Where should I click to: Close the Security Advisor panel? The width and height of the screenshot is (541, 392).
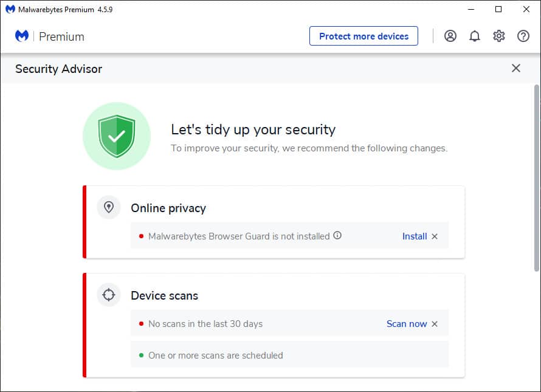[516, 68]
